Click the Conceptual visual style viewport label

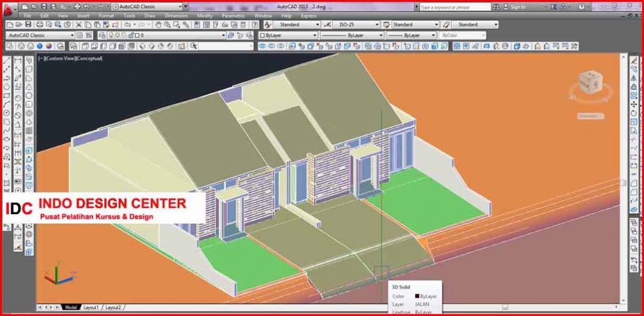tap(89, 58)
